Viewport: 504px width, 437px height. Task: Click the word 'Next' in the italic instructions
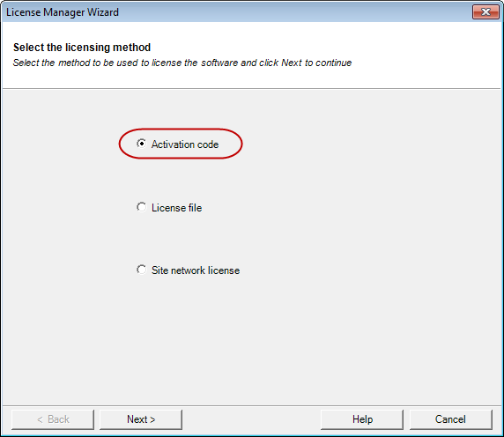coord(292,63)
